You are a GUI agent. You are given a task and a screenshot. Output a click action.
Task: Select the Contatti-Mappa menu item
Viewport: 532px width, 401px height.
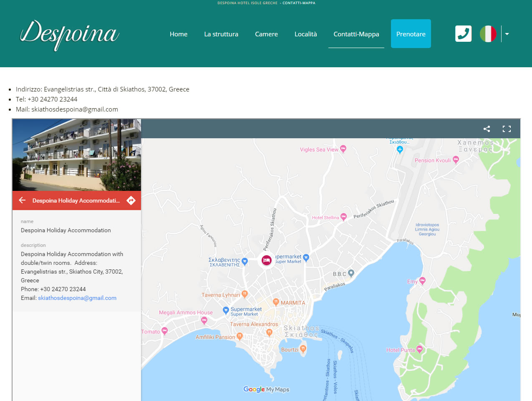pos(356,34)
